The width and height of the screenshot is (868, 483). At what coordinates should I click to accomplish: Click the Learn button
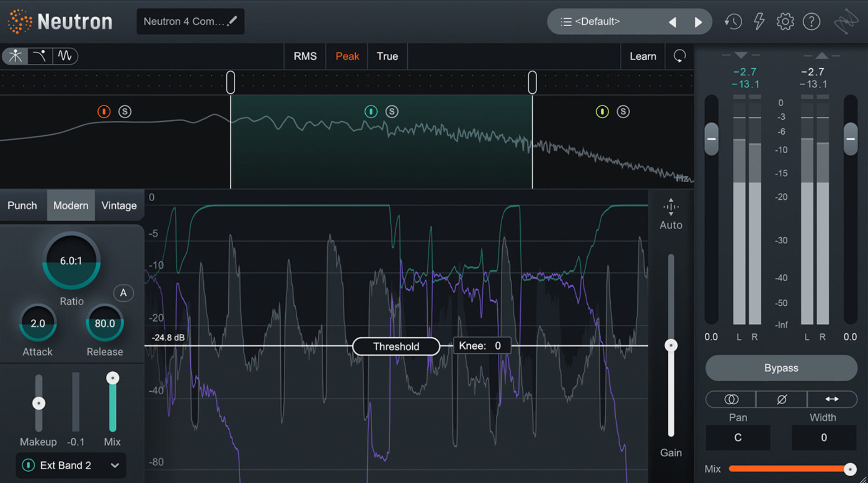[x=642, y=56]
